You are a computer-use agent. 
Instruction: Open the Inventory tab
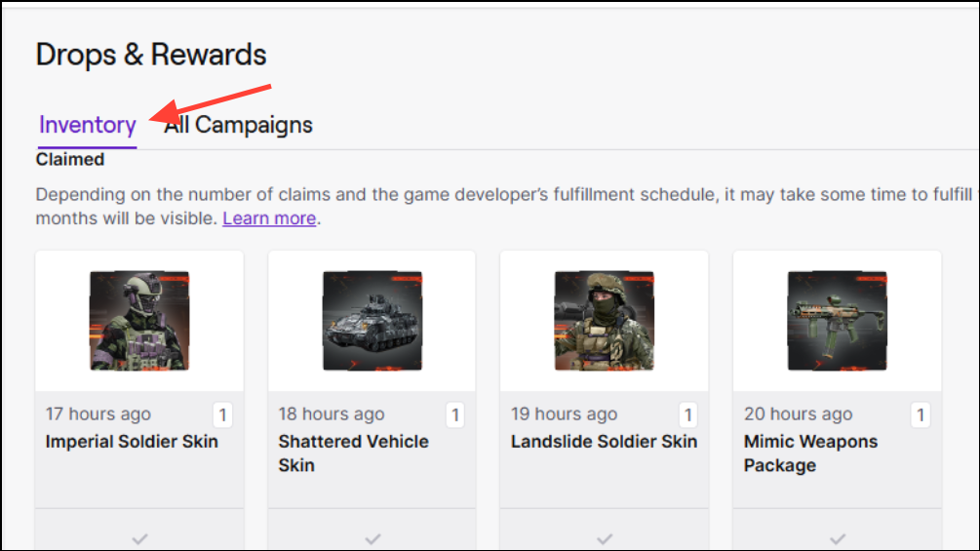(x=87, y=125)
